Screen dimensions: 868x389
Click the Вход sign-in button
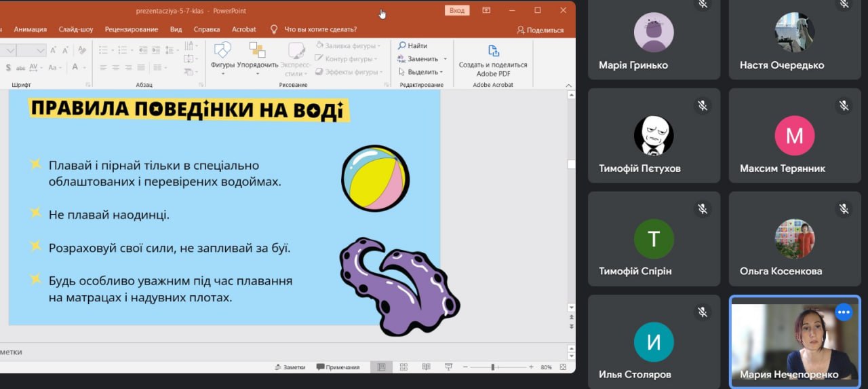pos(457,10)
